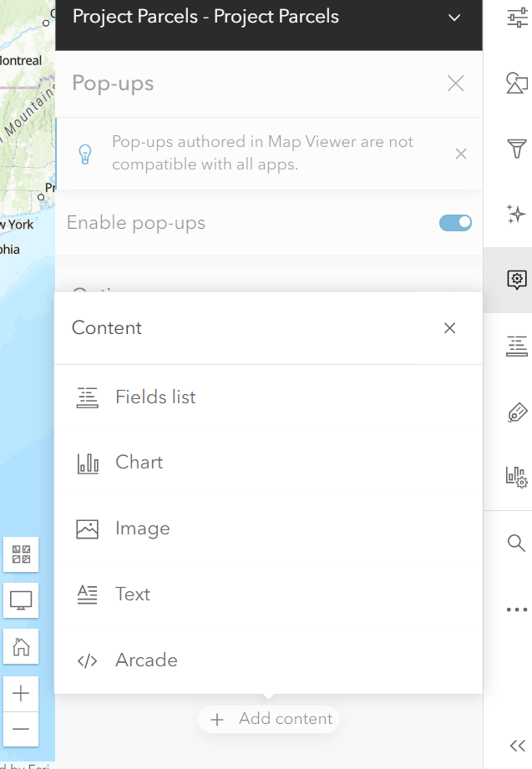Viewport: 532px width, 769px height.
Task: Select Chart from the Content menu
Action: click(139, 463)
